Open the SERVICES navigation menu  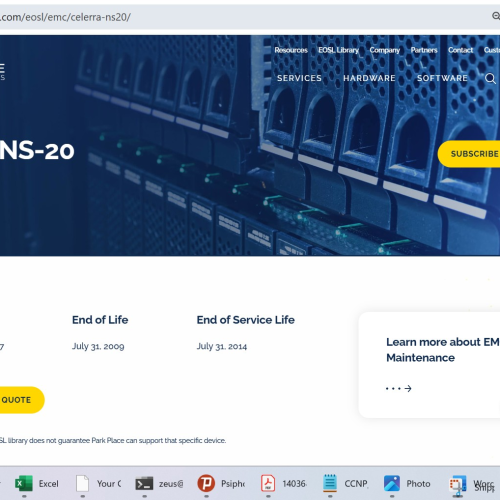point(299,78)
